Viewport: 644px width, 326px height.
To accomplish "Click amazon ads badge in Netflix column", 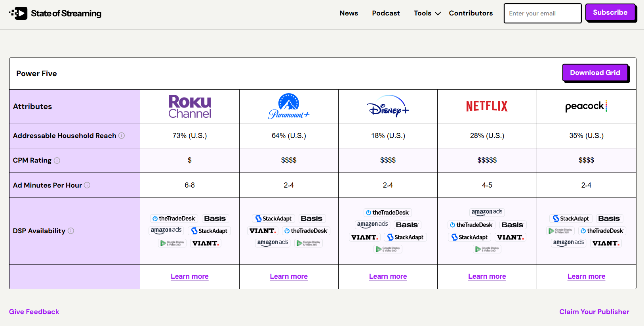I will click(487, 212).
